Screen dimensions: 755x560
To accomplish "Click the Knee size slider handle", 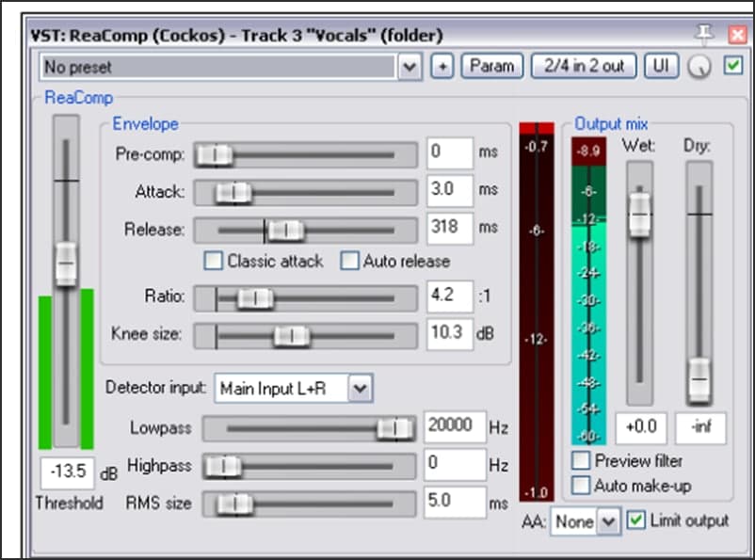I will click(292, 336).
